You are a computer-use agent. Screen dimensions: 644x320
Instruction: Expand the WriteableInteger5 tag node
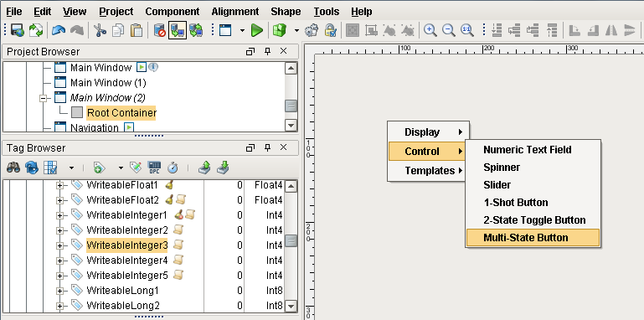[x=60, y=276]
